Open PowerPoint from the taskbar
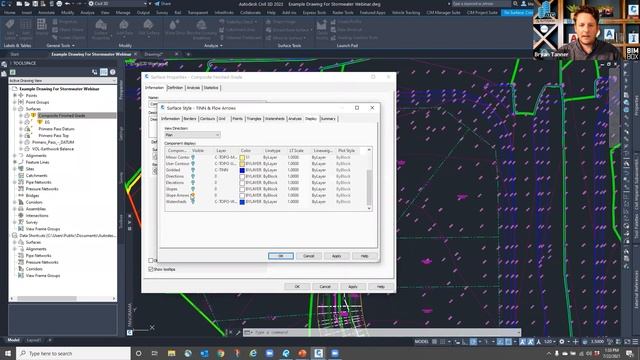Viewport: 640px width, 360px height. coord(302,353)
